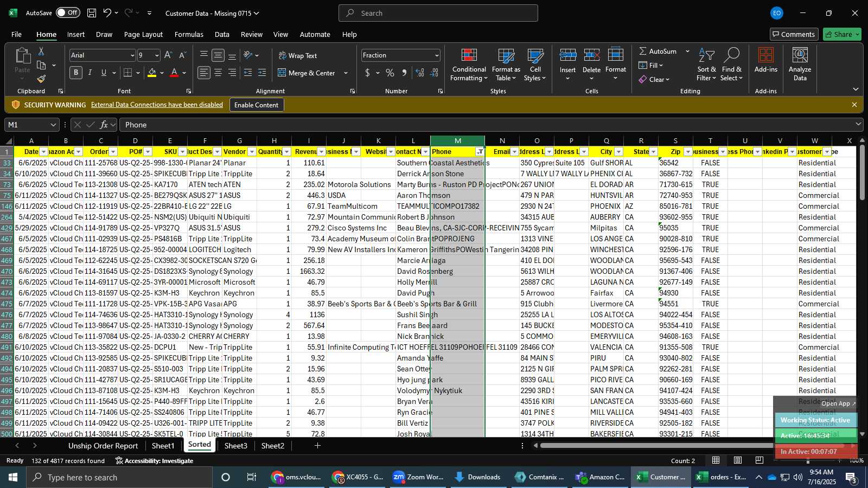Toggle Center horizontal alignment
Viewport: 868px width, 488px height.
[x=218, y=73]
